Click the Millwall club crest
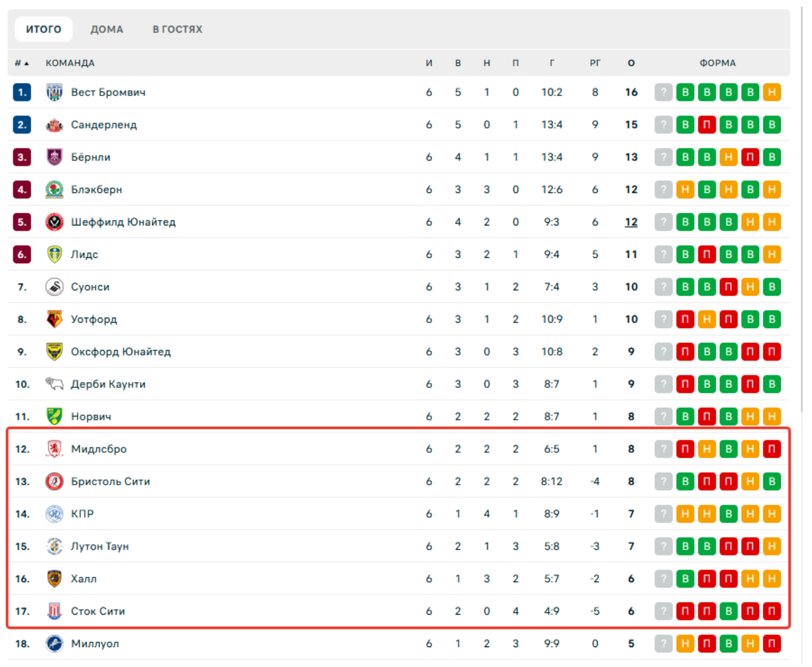This screenshot has height=667, width=812. click(x=54, y=643)
